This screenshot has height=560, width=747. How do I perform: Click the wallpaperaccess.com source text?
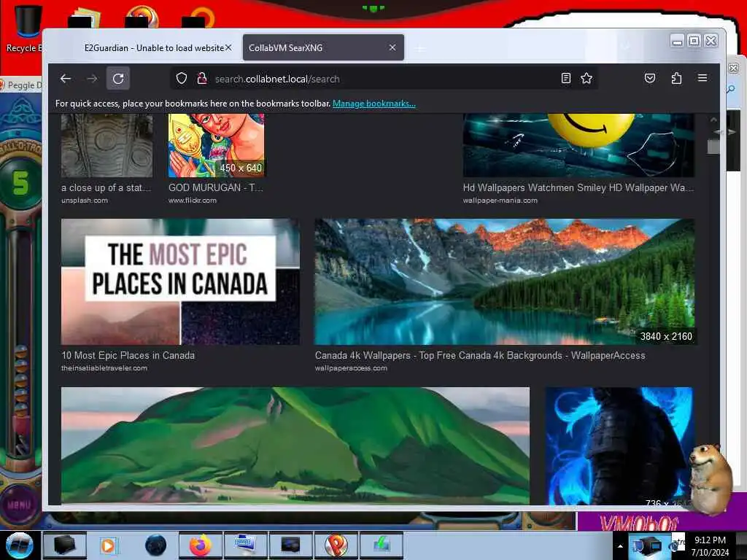[351, 368]
